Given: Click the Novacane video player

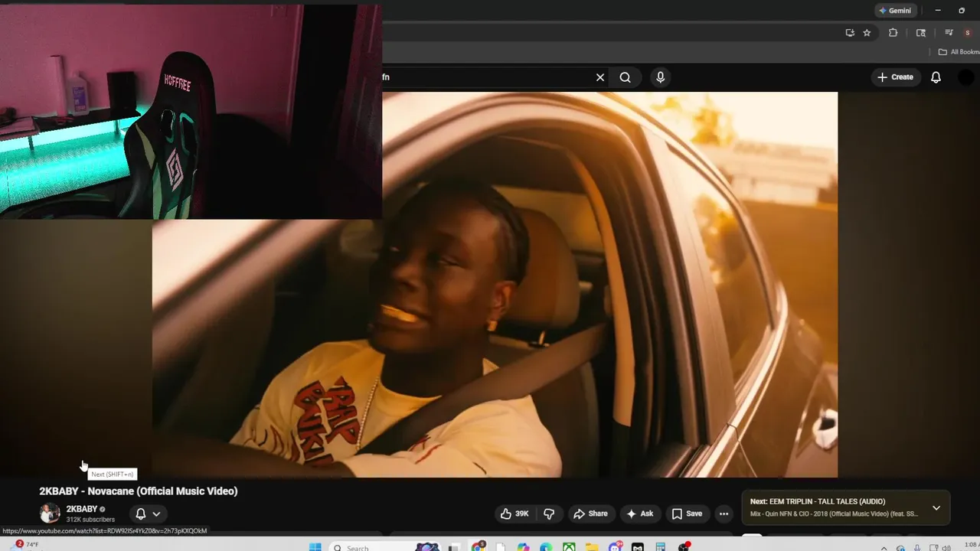Looking at the screenshot, I should coord(495,285).
